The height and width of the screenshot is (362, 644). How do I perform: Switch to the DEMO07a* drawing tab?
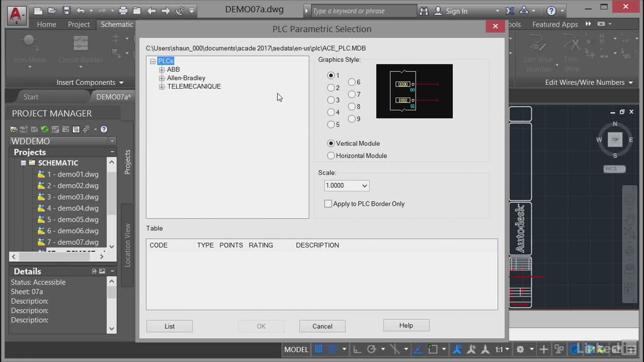pos(113,97)
